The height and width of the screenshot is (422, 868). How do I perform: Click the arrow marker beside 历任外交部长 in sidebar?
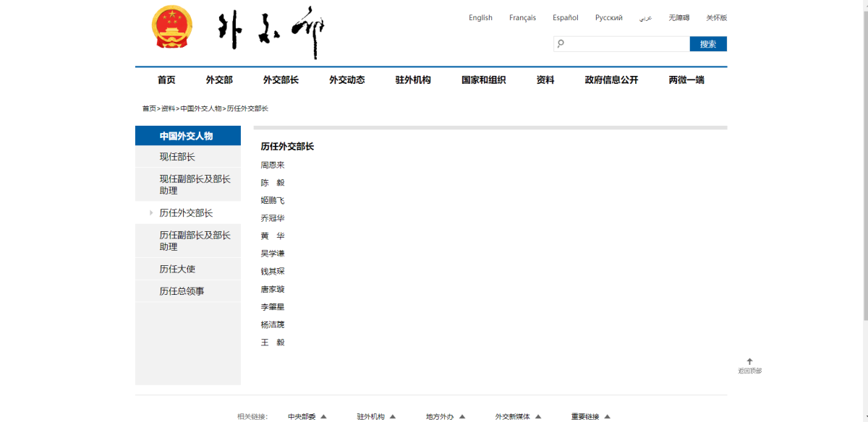click(151, 213)
